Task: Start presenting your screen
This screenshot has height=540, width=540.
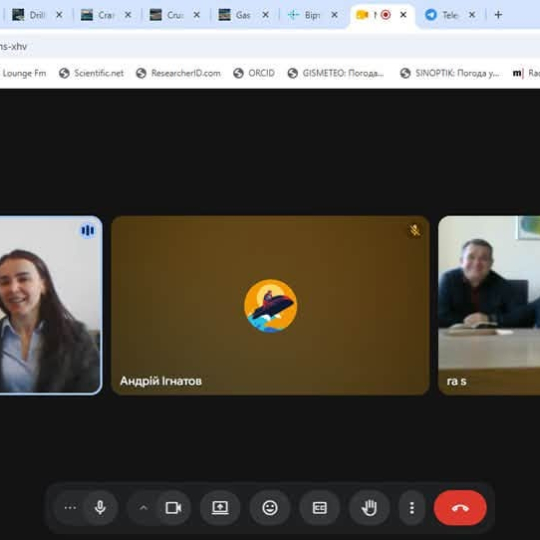Action: click(x=220, y=508)
